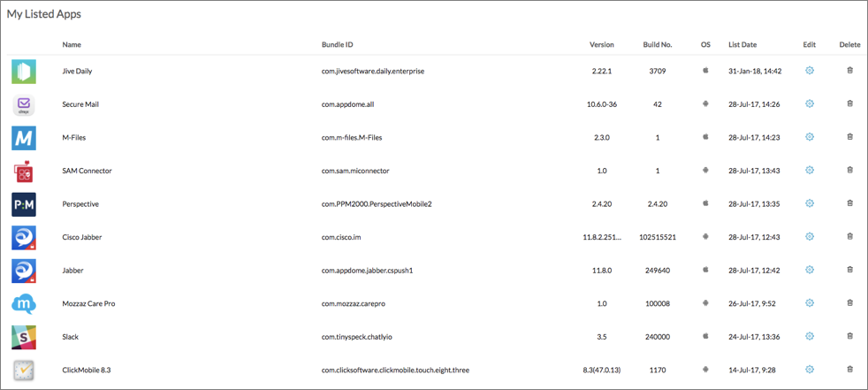This screenshot has width=868, height=390.
Task: Click bundle ID com.PPM2000.PerspectiveMobile2
Action: (377, 204)
